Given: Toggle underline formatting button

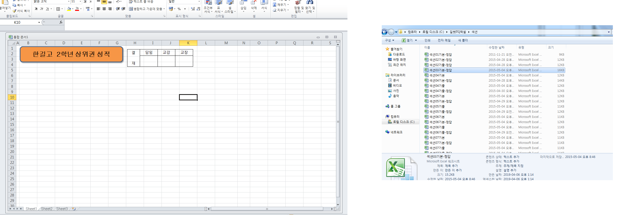Looking at the screenshot, I should click(47, 9).
